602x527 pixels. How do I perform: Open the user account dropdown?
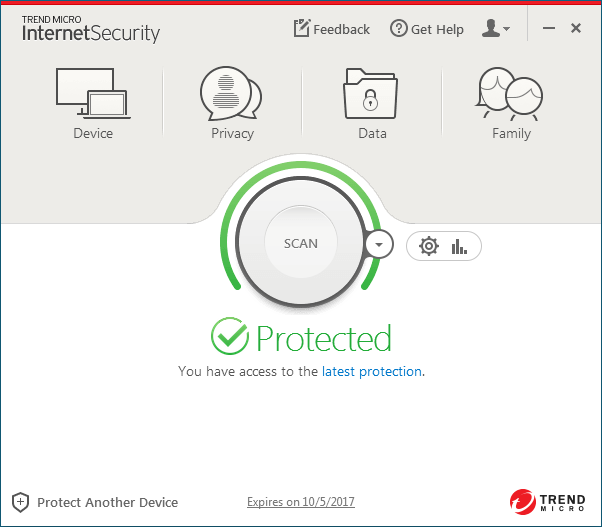pos(495,29)
